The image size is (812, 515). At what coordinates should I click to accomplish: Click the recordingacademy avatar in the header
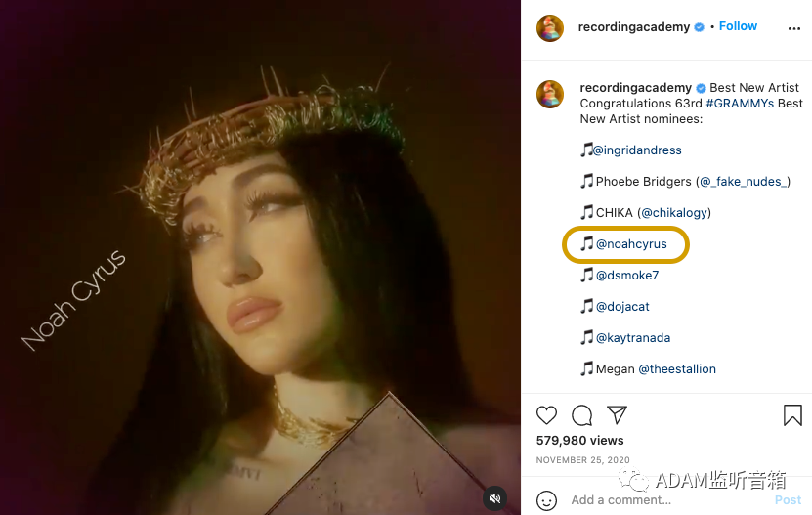tap(550, 27)
